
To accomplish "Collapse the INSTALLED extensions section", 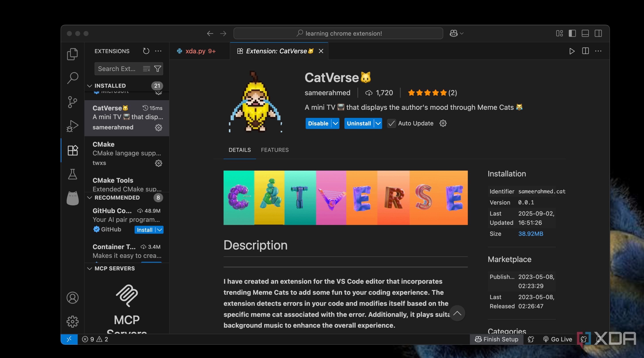I will coord(90,86).
